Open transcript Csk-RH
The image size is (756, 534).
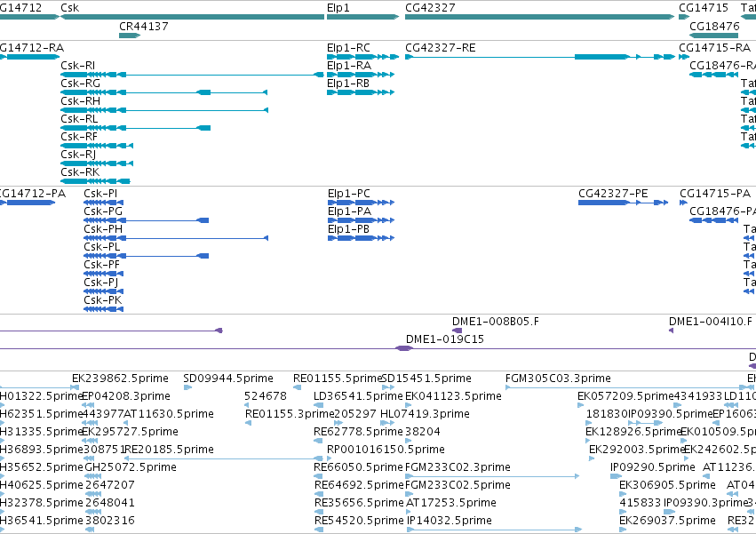[x=164, y=110]
